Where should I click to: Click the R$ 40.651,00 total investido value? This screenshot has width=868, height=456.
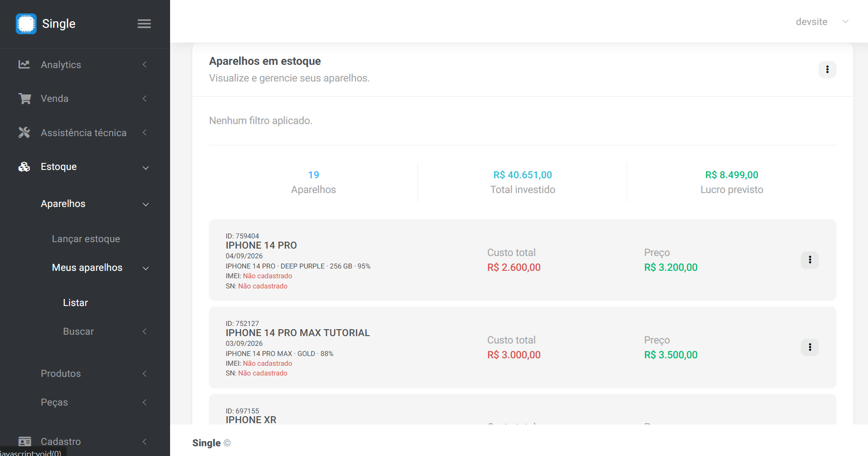pos(523,175)
